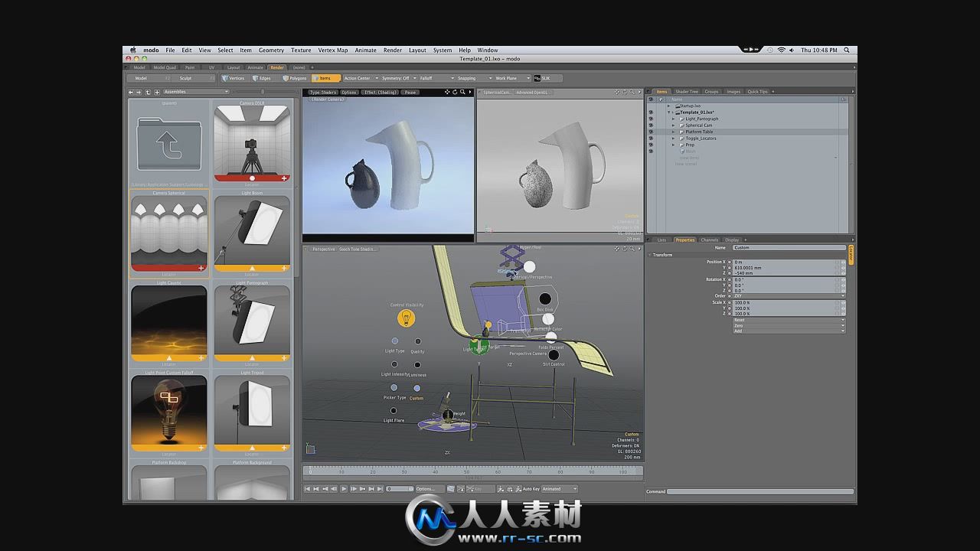Open rotation Order ZXY dropdown
This screenshot has height=551, width=980.
(x=789, y=296)
